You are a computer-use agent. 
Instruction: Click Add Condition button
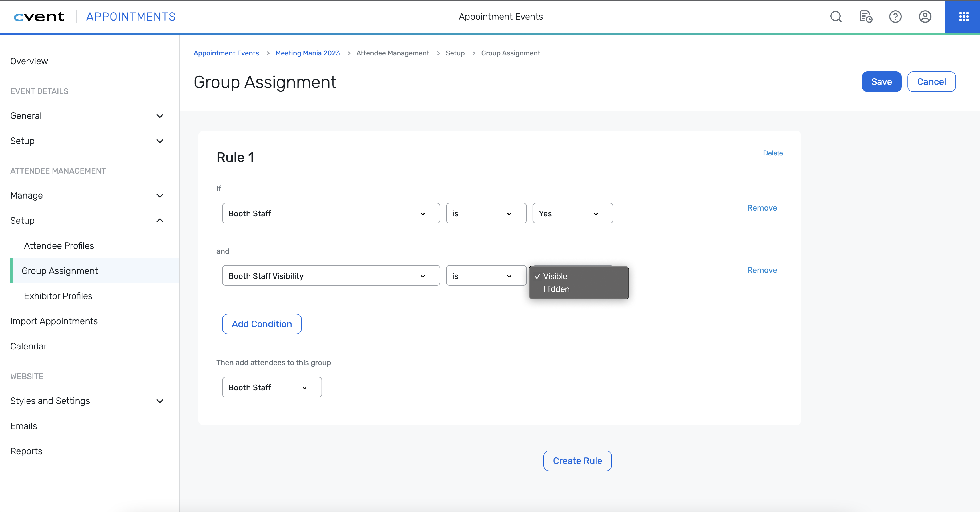(x=262, y=324)
